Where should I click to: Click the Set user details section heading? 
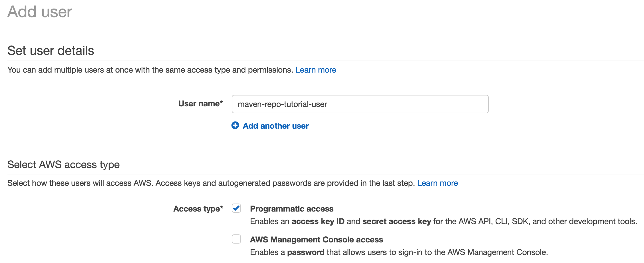[x=51, y=51]
